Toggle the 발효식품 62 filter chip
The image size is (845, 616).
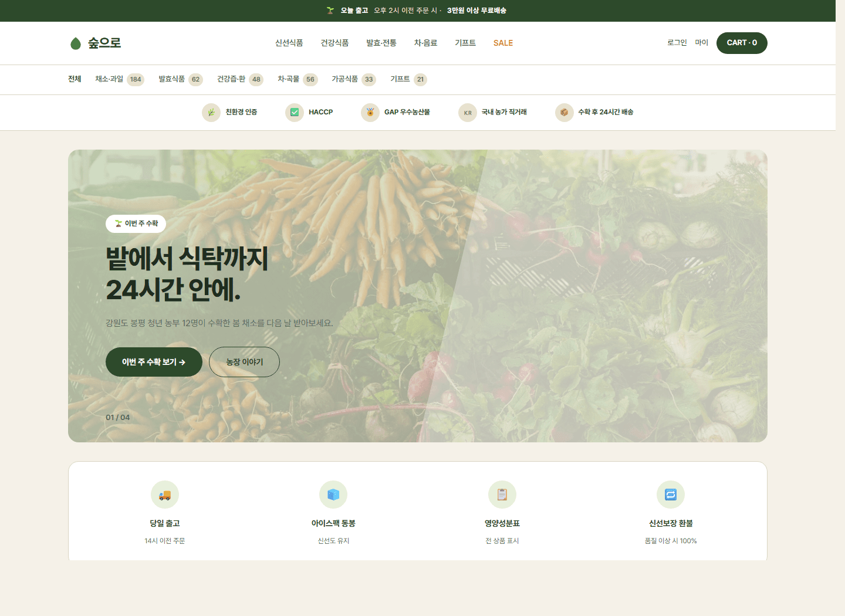179,79
